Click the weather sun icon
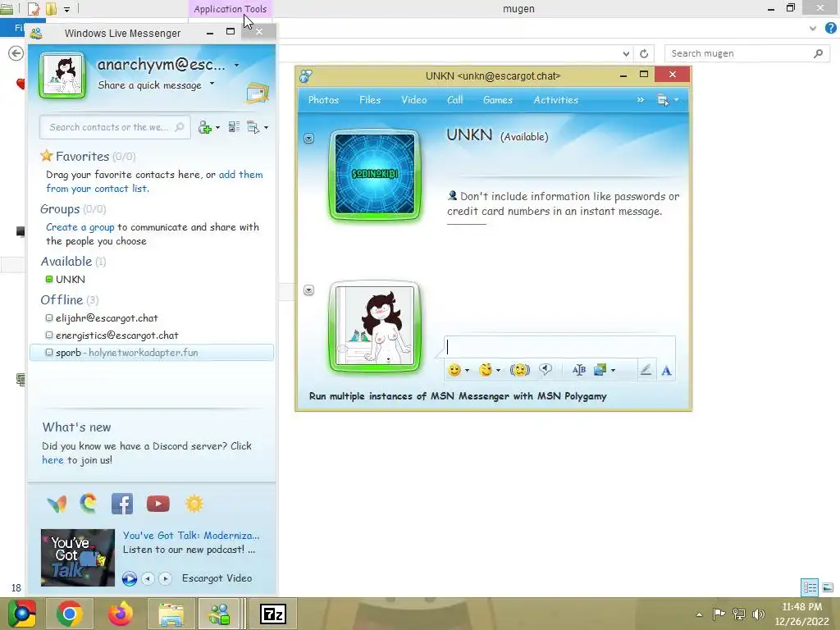 [x=194, y=504]
